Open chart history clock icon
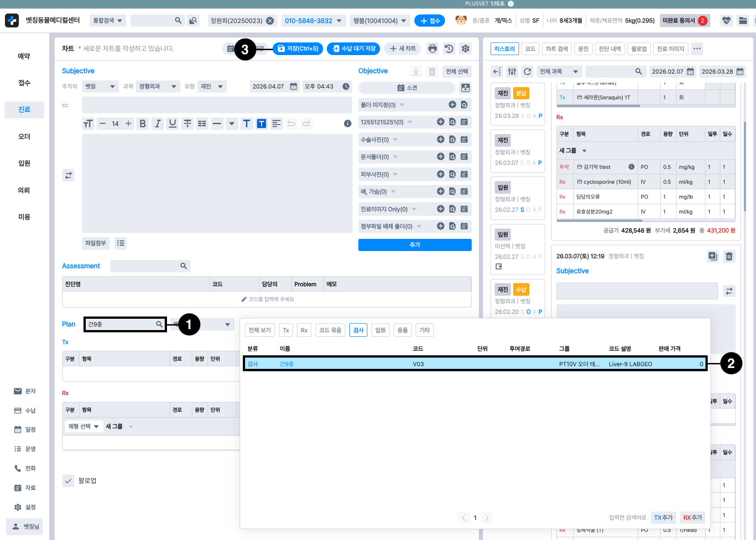The image size is (756, 540). (449, 49)
